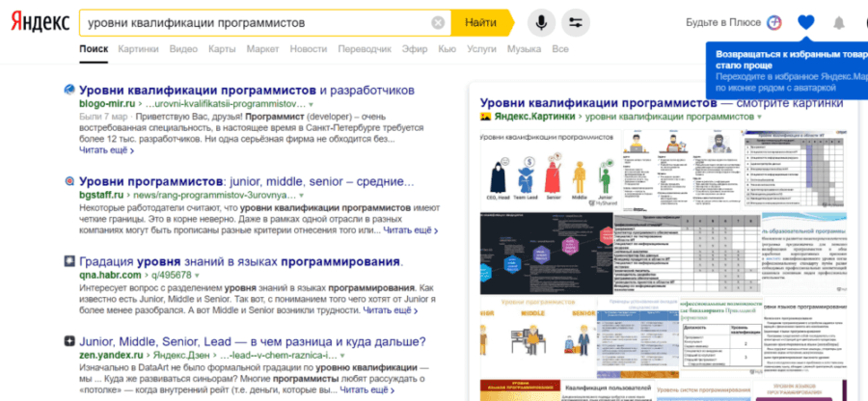
Task: Switch to Новости tab
Action: pyautogui.click(x=309, y=49)
